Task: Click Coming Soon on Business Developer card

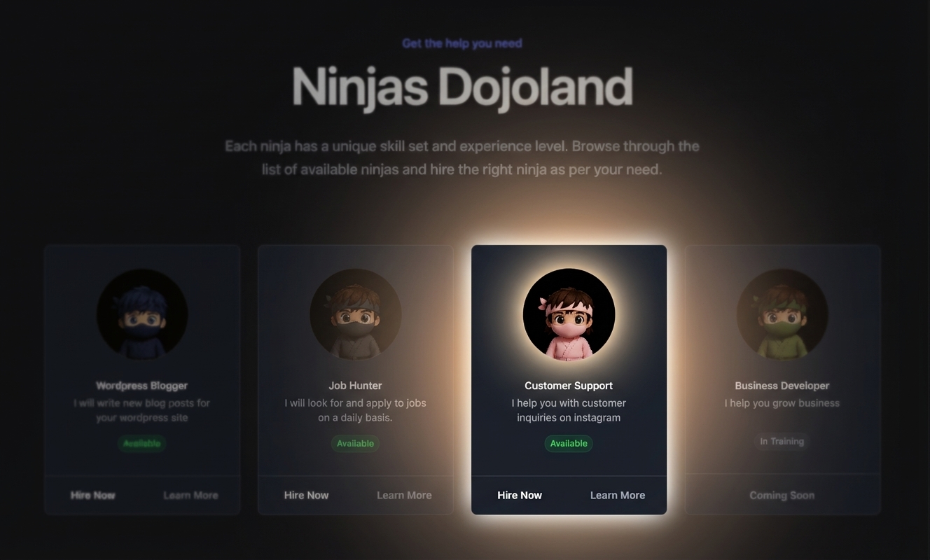Action: coord(782,495)
